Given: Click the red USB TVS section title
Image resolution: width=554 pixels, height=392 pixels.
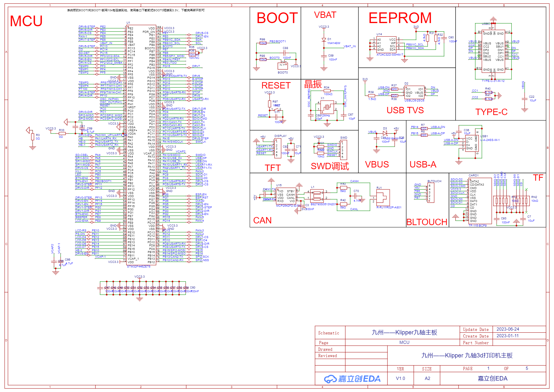Looking at the screenshot, I should pos(405,110).
